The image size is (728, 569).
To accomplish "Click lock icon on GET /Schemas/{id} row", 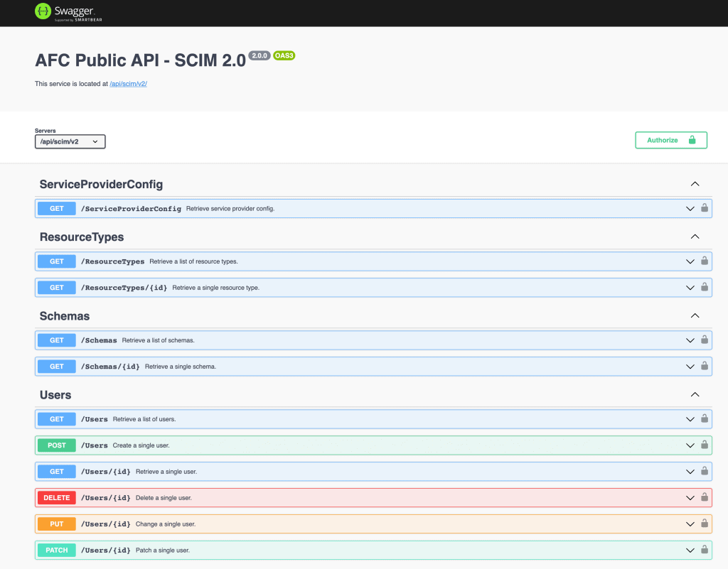I will point(705,365).
